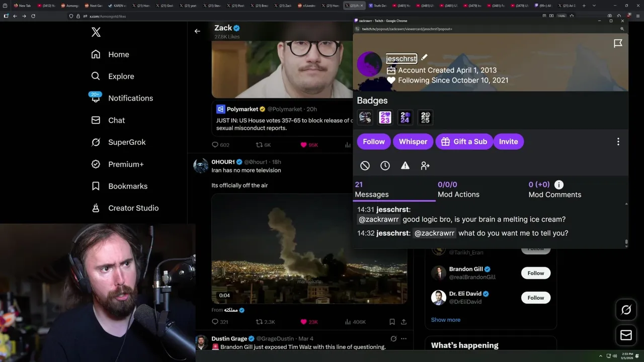
Task: Follow Dr. Eli David
Action: [x=536, y=298]
